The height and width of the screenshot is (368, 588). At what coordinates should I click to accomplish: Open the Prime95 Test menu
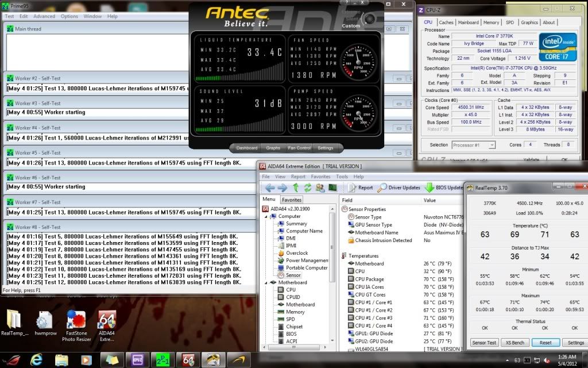pos(9,16)
